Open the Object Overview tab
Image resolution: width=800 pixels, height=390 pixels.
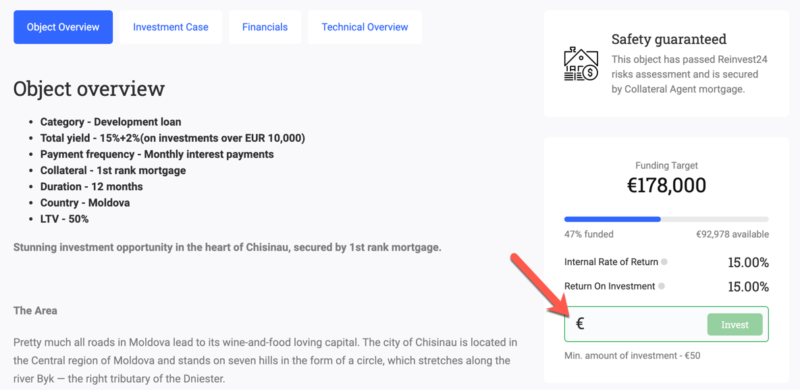coord(63,27)
